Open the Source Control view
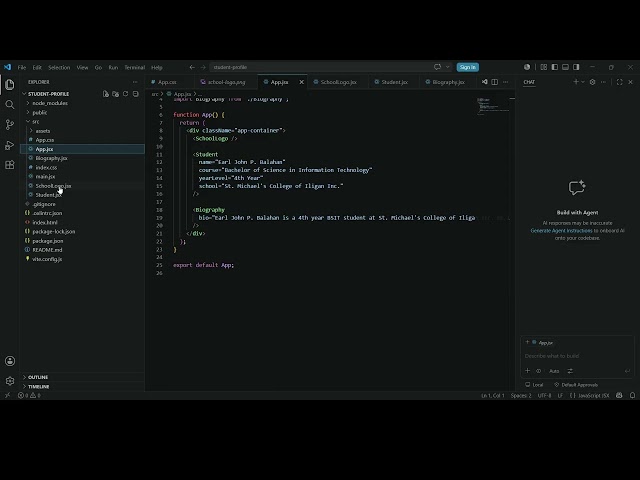640x480 pixels. point(10,124)
